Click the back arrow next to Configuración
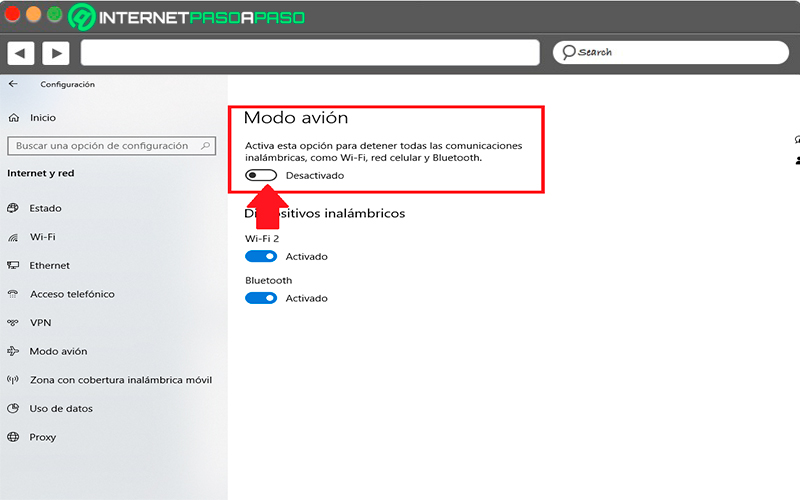This screenshot has width=800, height=500. point(13,84)
